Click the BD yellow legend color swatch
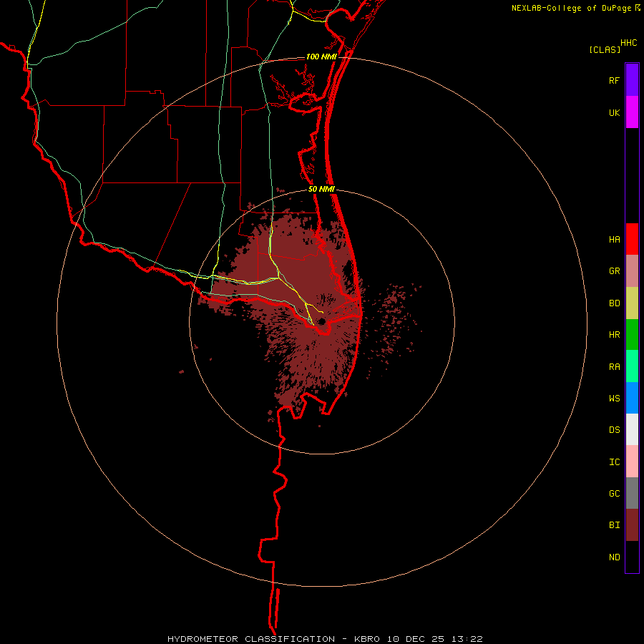This screenshot has height=644, width=644. point(632,303)
